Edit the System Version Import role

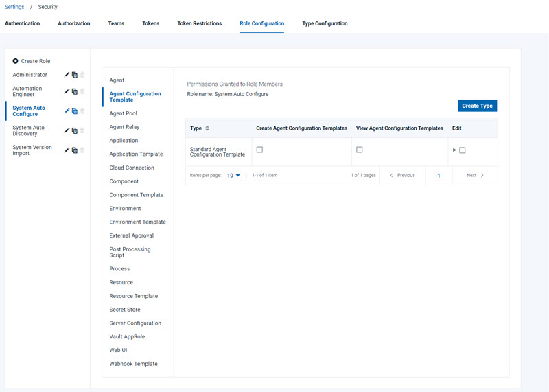click(x=67, y=150)
